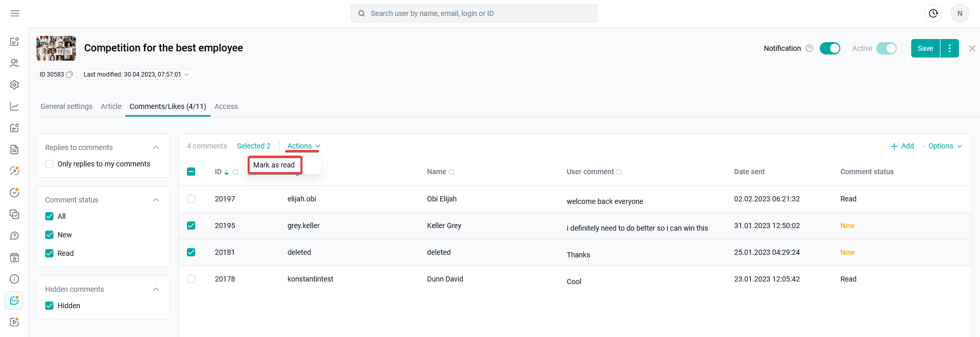Viewport: 980px width, 337px height.
Task: Open the topmost news-form sidebar icon
Action: pyautogui.click(x=14, y=42)
